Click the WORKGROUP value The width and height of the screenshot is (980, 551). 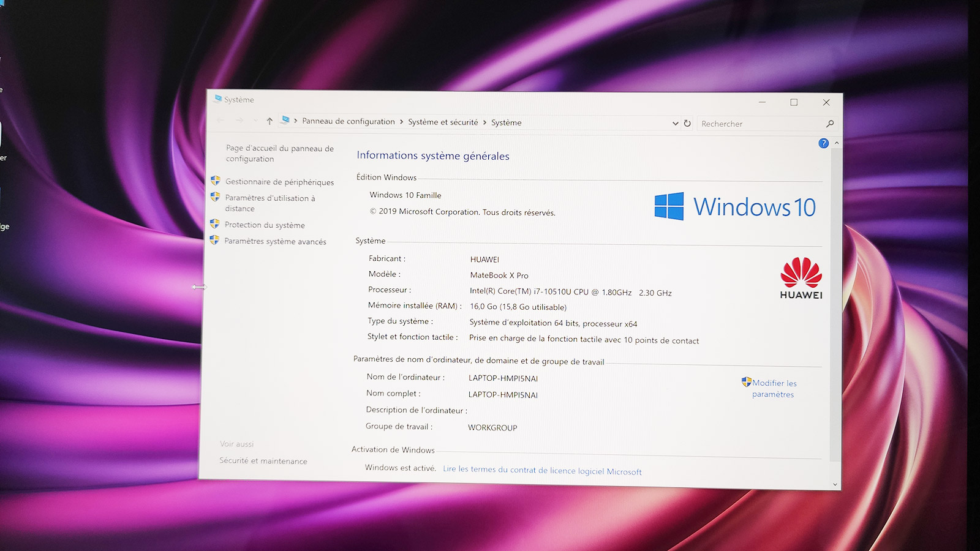492,427
